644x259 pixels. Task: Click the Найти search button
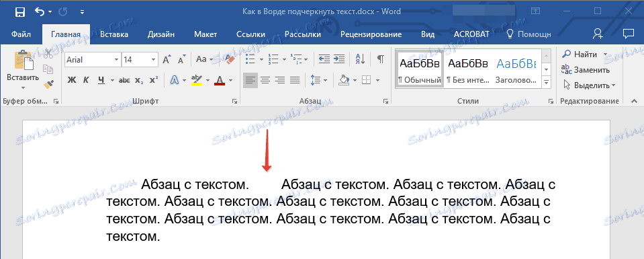[580, 54]
